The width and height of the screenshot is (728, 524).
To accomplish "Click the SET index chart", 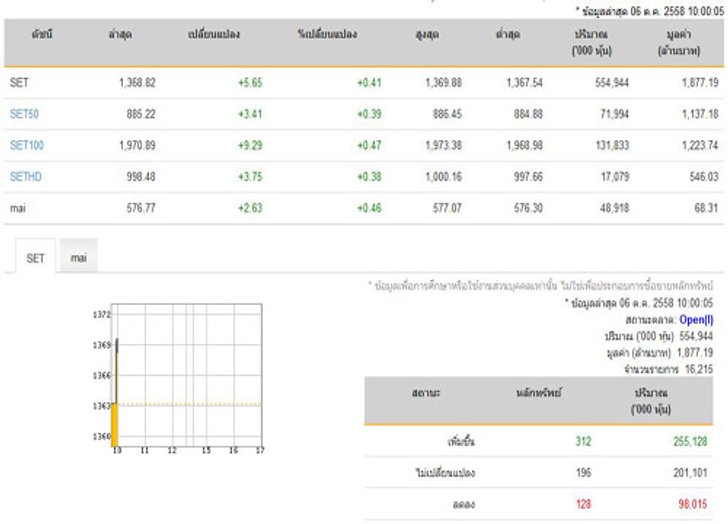I will point(180,378).
